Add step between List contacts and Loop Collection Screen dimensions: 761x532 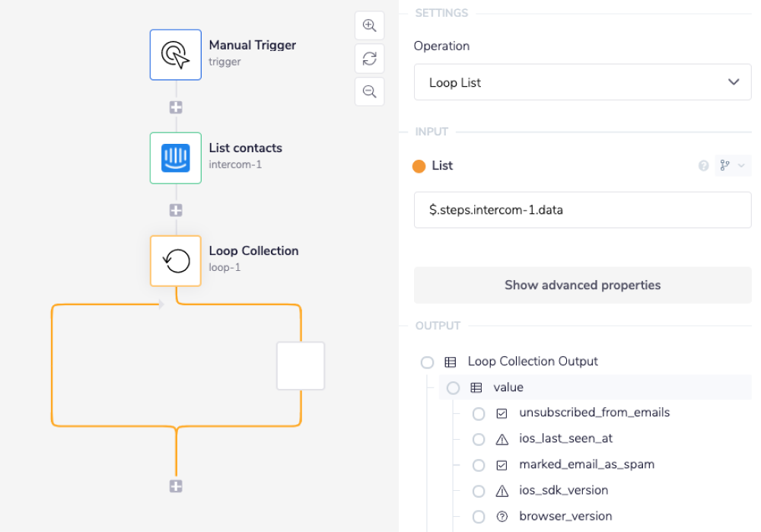point(176,210)
